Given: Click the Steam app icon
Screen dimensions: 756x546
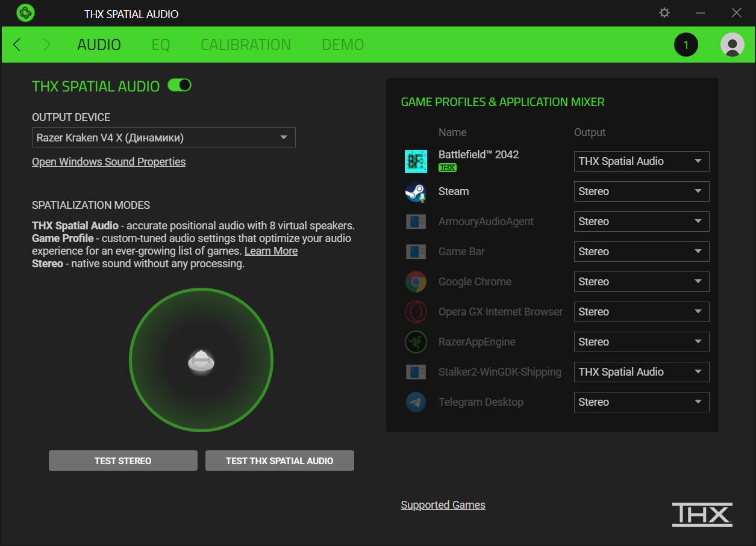Looking at the screenshot, I should click(x=416, y=191).
